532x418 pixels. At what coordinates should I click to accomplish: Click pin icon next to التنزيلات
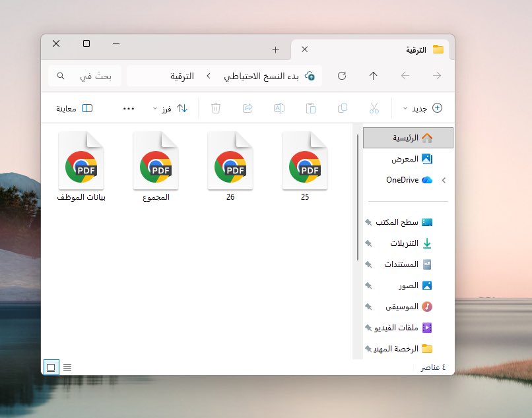coord(368,243)
